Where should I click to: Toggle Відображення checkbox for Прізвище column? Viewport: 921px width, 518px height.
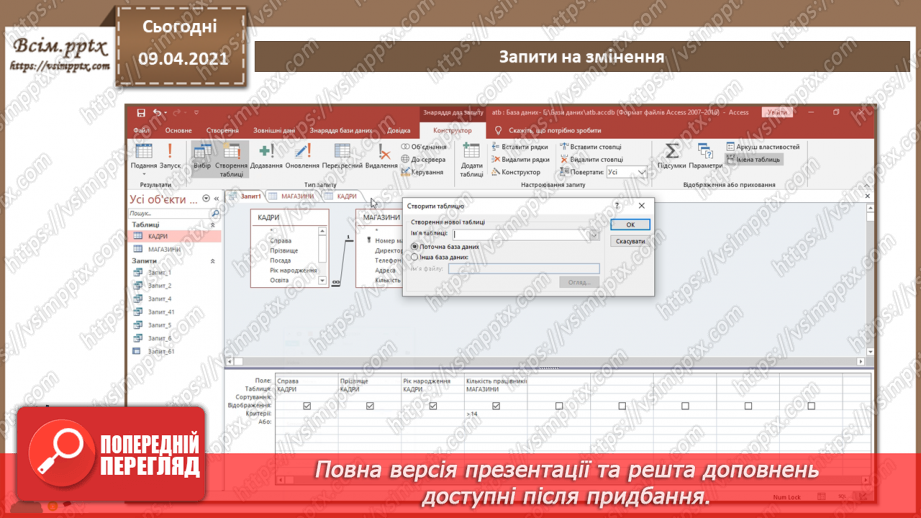(x=369, y=406)
